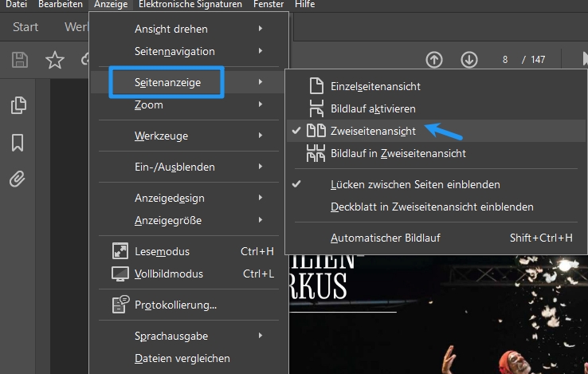Click the Bildlauf aktivieren icon

click(316, 108)
